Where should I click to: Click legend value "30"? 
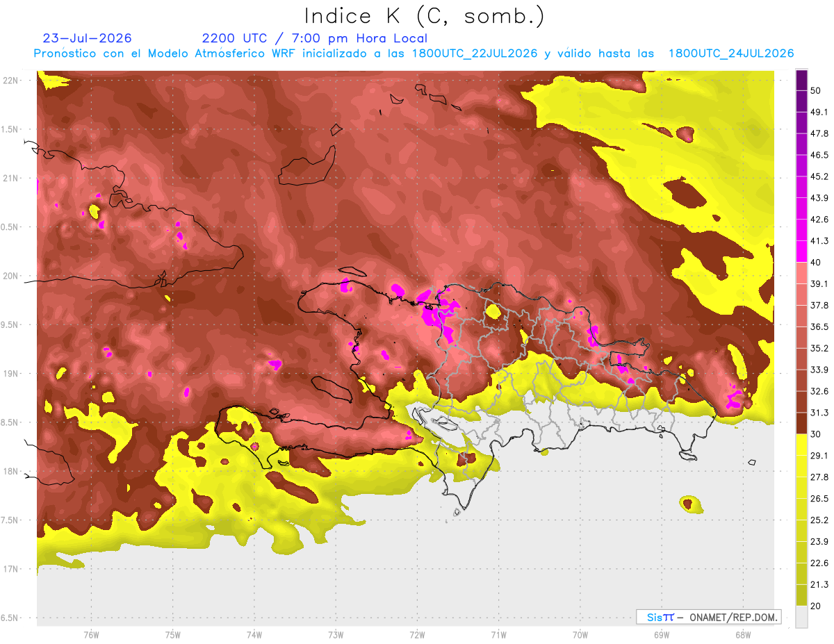816,434
